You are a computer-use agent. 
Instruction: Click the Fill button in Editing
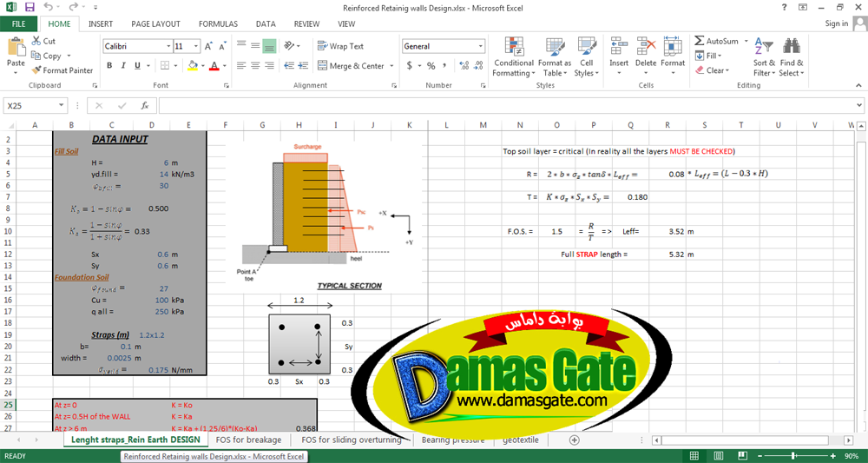(x=707, y=56)
